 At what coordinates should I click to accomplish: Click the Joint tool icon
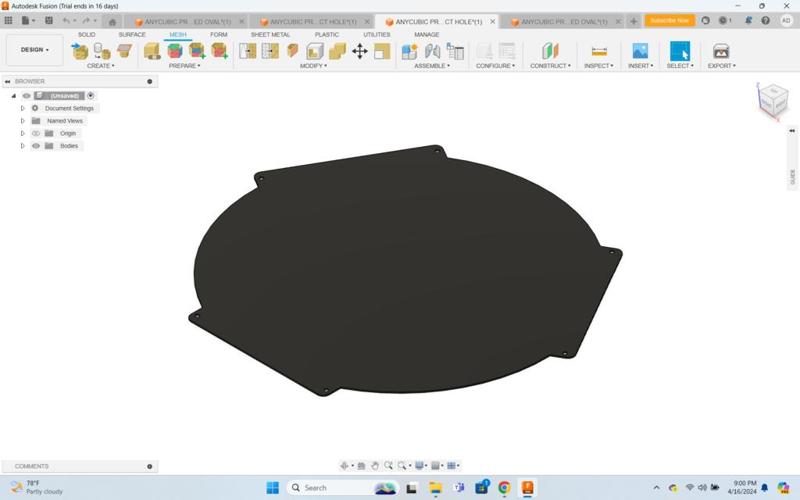[x=432, y=51]
